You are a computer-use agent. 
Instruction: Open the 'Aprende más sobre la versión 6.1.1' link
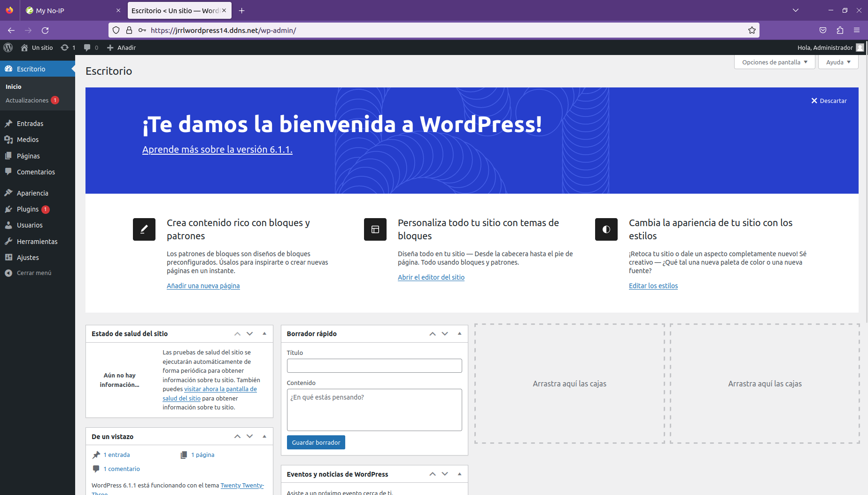click(217, 149)
